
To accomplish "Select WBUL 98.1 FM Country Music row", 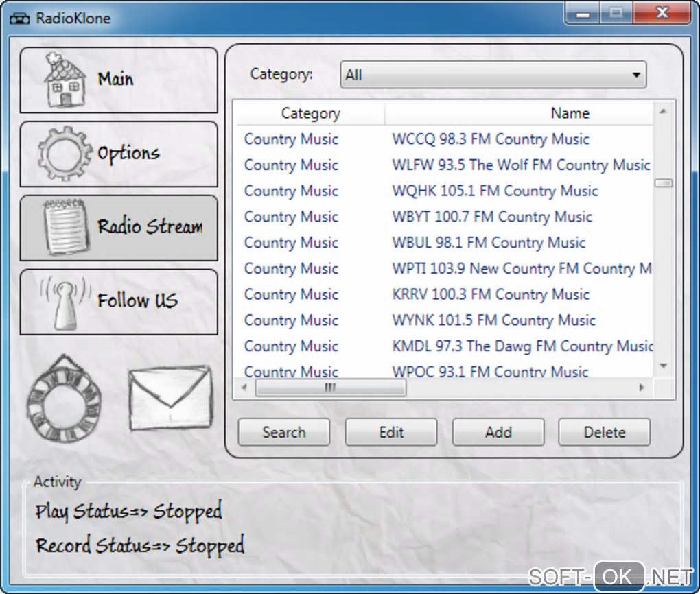I will (444, 242).
